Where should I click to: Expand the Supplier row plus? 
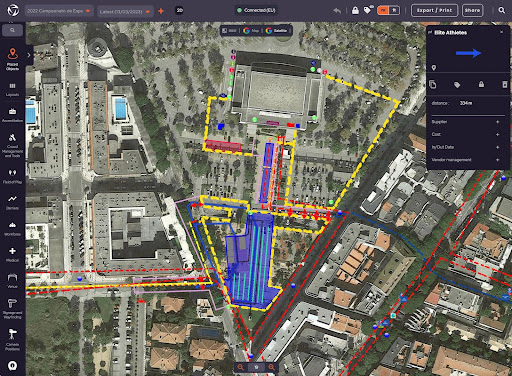[x=497, y=122]
